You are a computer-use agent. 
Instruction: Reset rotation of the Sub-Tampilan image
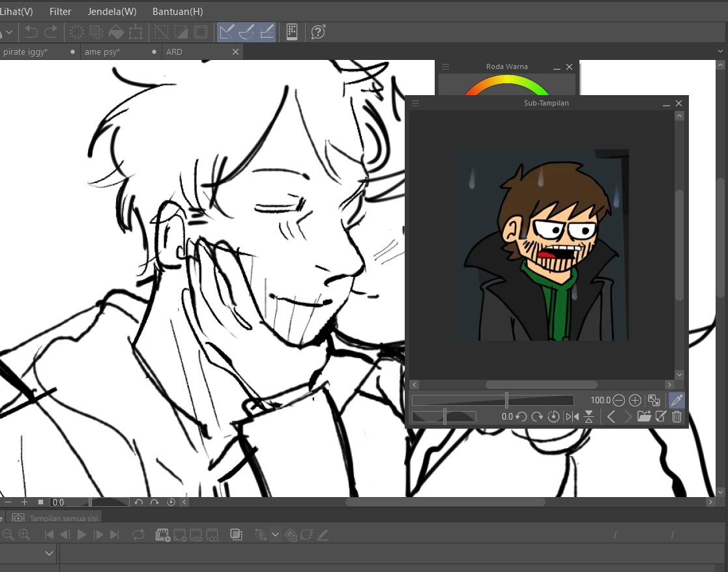[553, 416]
